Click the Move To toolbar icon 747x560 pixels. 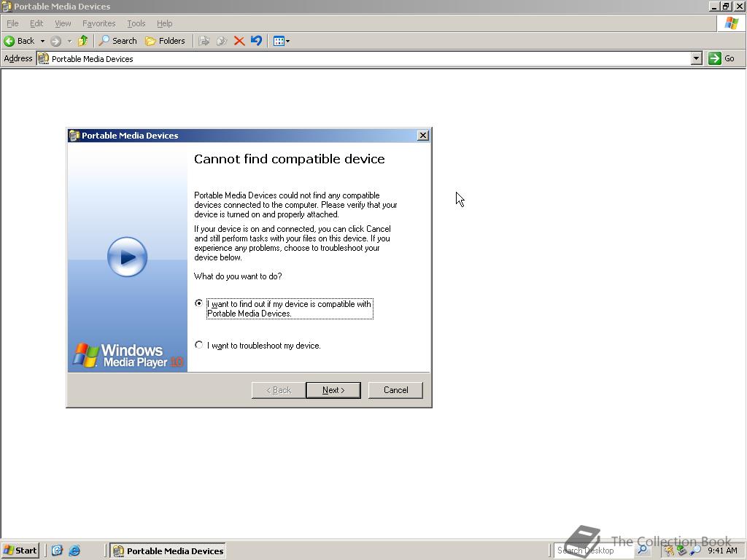pyautogui.click(x=204, y=41)
